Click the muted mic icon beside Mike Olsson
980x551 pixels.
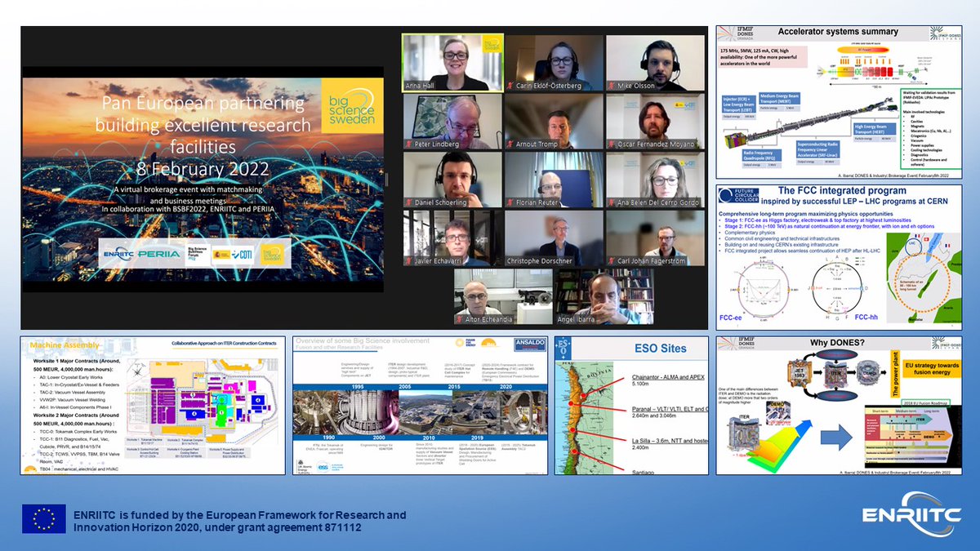(x=612, y=85)
